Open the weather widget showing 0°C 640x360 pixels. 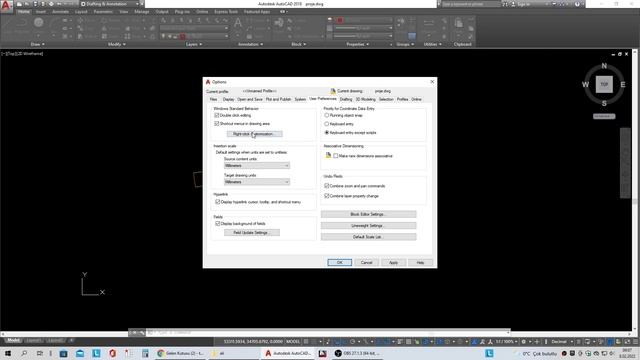click(539, 354)
